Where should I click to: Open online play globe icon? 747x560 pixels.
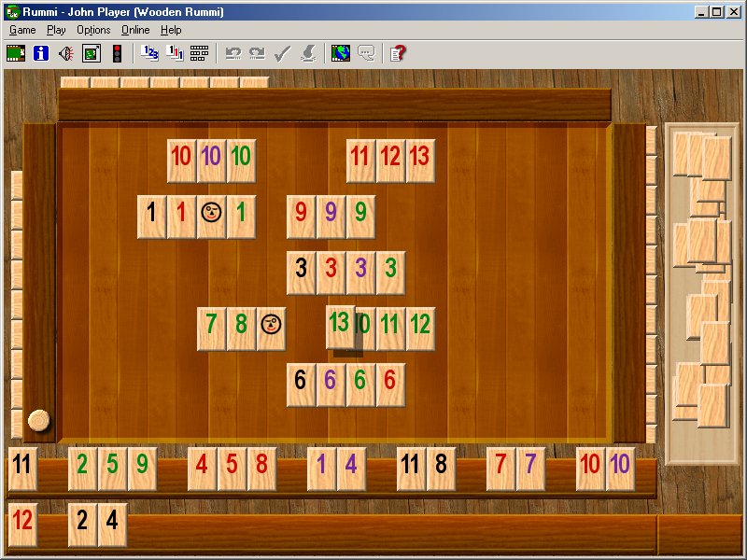[x=341, y=53]
